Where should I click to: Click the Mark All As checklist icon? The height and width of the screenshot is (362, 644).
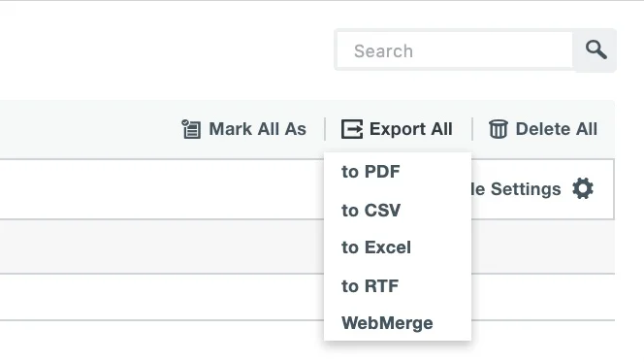coord(191,129)
